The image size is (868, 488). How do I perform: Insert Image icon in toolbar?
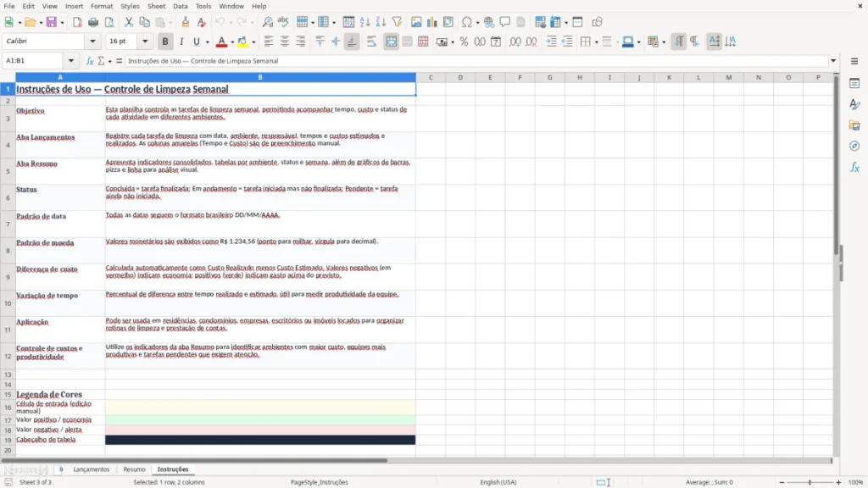(416, 22)
